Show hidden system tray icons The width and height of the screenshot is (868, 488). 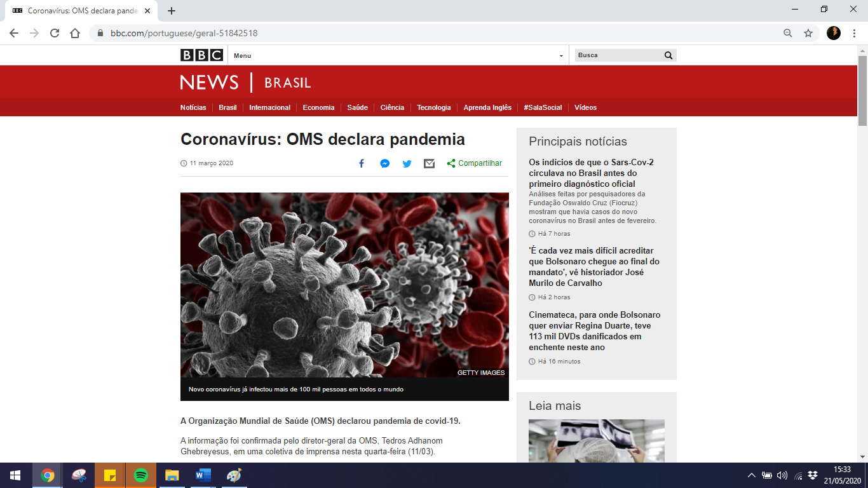[x=752, y=475]
